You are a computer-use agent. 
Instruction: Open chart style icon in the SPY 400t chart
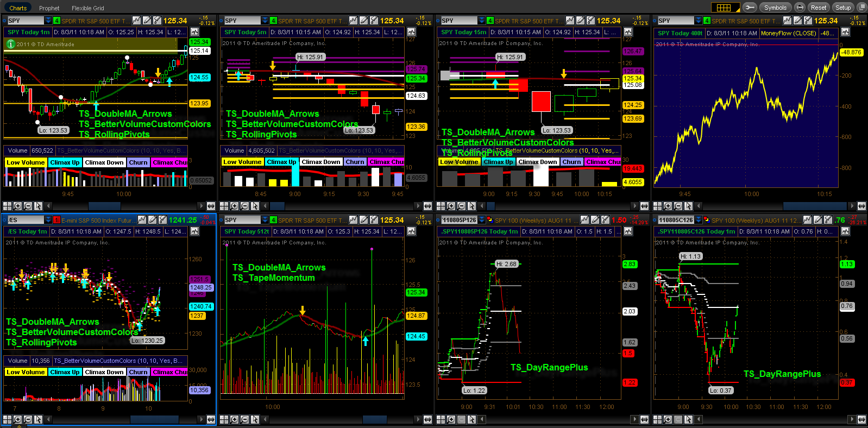[787, 21]
